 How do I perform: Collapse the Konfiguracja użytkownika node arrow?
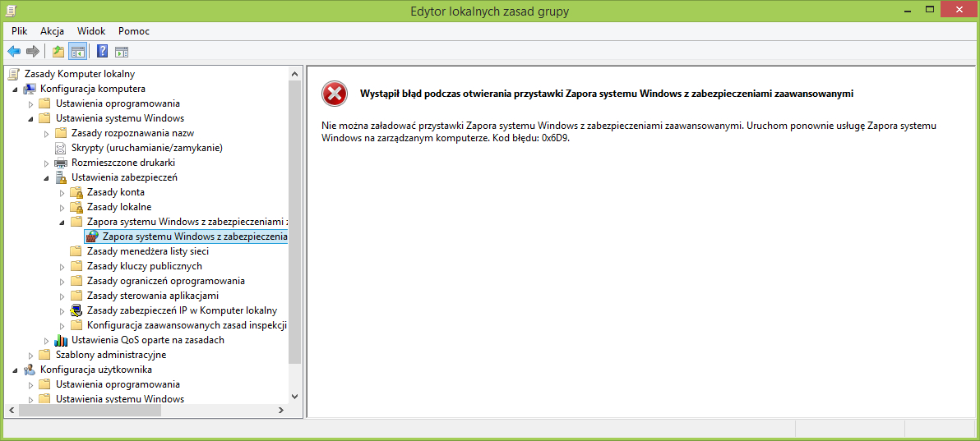[15, 370]
